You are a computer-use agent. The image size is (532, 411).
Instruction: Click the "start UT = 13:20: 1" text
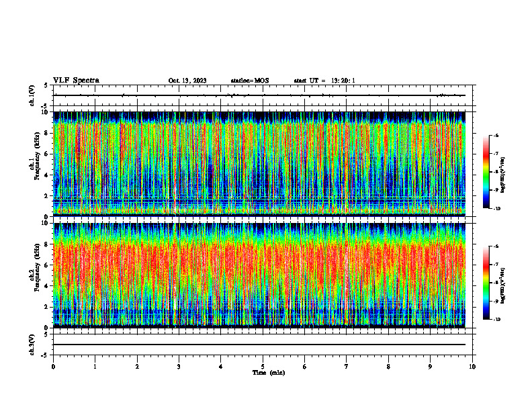coord(324,81)
